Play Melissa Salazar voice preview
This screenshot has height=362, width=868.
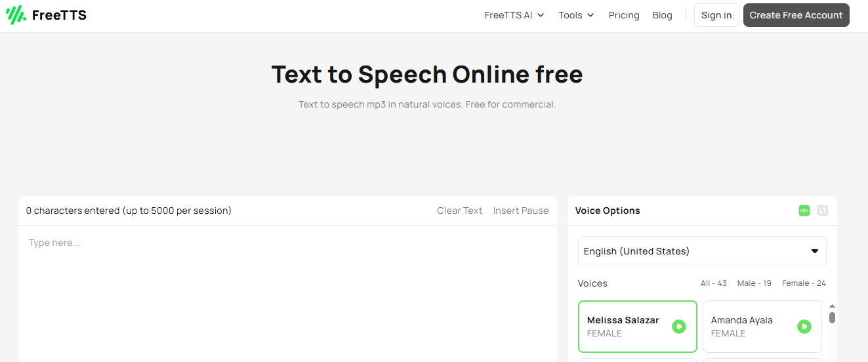click(679, 327)
